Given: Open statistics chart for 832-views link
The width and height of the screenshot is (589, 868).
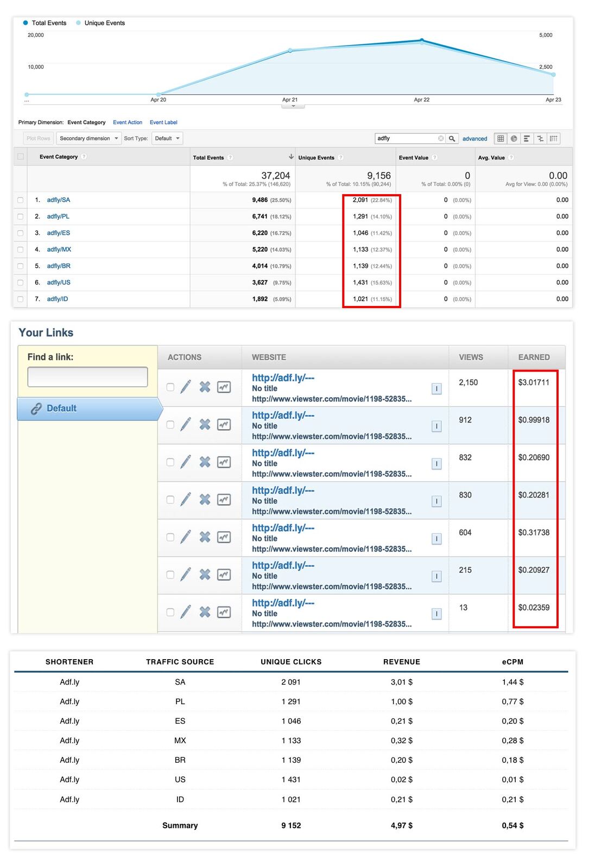Looking at the screenshot, I should pos(224,462).
